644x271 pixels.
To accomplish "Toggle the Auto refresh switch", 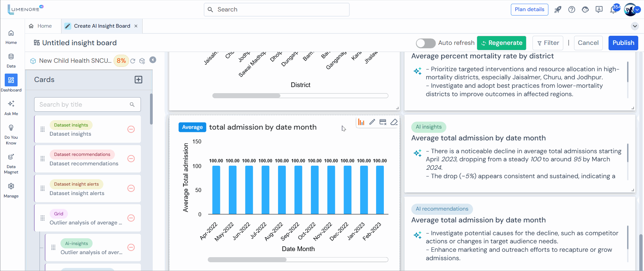I will pyautogui.click(x=425, y=43).
